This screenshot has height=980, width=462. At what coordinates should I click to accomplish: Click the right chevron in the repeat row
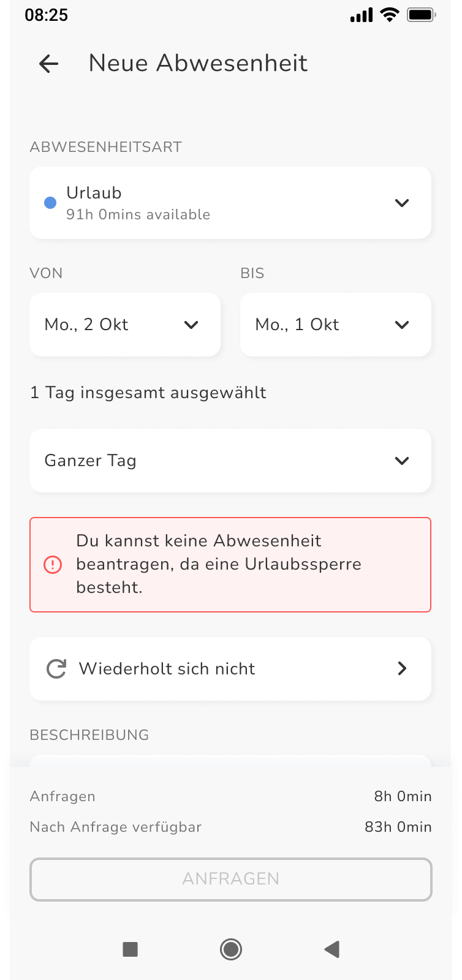coord(402,668)
